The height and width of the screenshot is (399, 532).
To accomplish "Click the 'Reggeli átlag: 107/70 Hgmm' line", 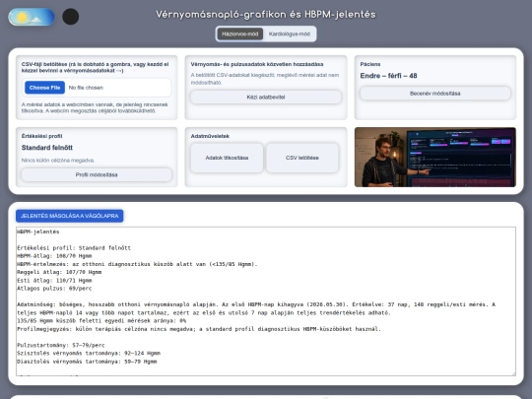I will tap(59, 272).
